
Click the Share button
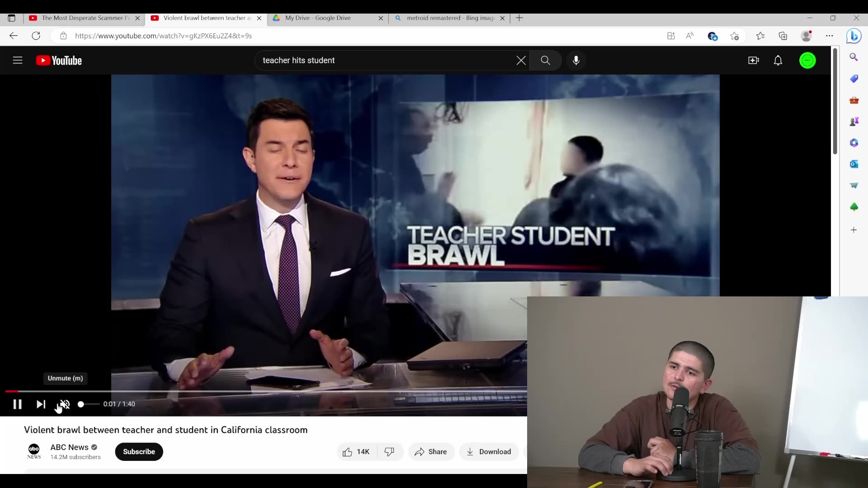click(x=431, y=452)
